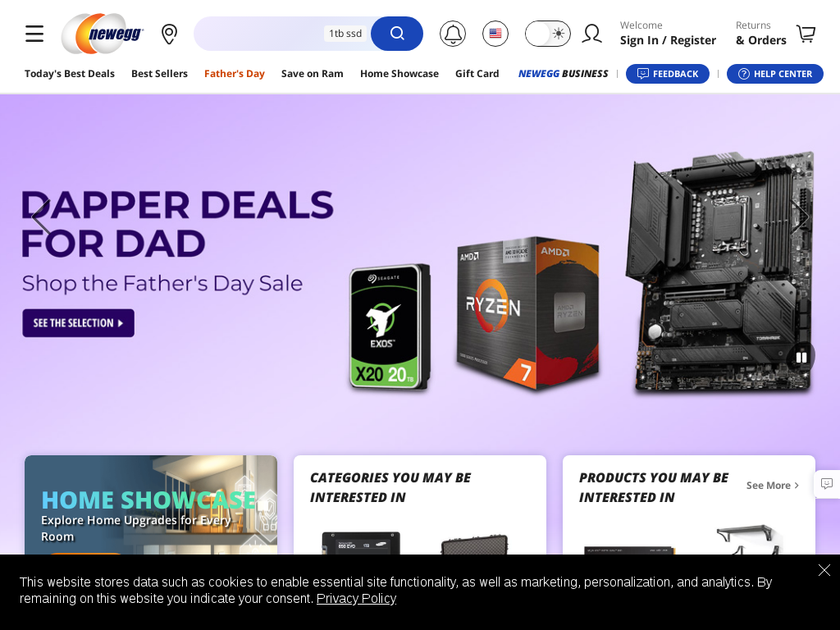The height and width of the screenshot is (630, 840).
Task: Open the notifications bell
Action: 453,34
